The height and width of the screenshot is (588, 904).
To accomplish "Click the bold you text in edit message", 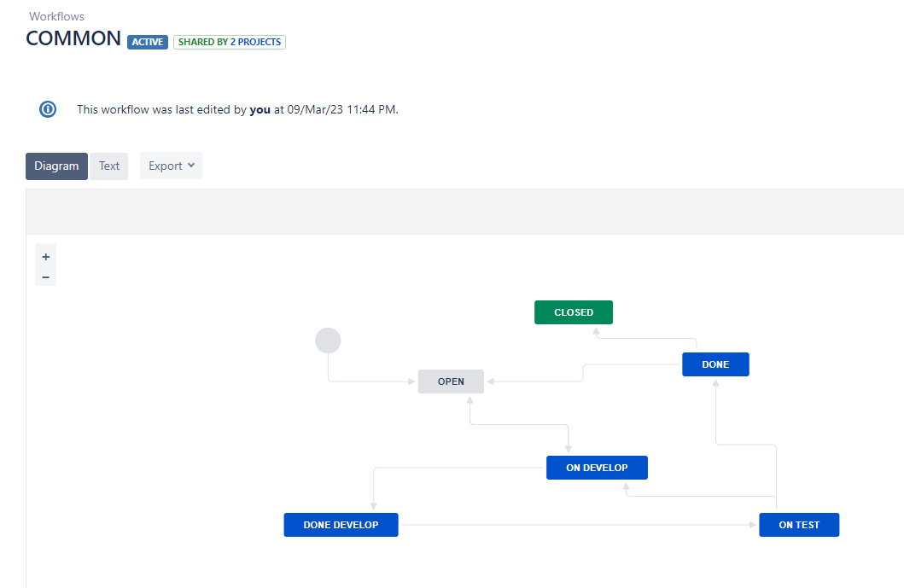I will tap(260, 109).
